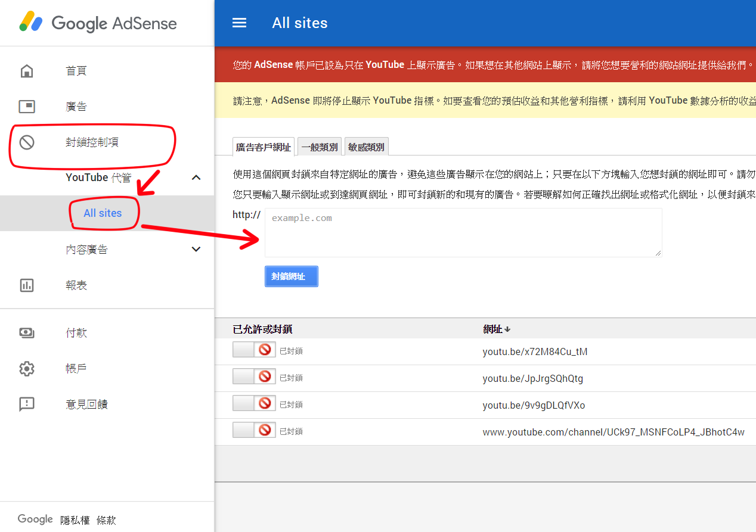
Task: Toggle block switch for youtu.be/9v9gDLQfVXo
Action: click(x=254, y=404)
